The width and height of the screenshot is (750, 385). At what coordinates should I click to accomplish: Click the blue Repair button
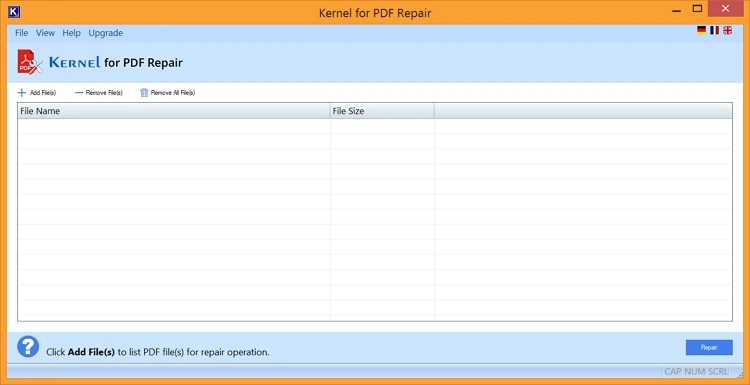pyautogui.click(x=709, y=348)
